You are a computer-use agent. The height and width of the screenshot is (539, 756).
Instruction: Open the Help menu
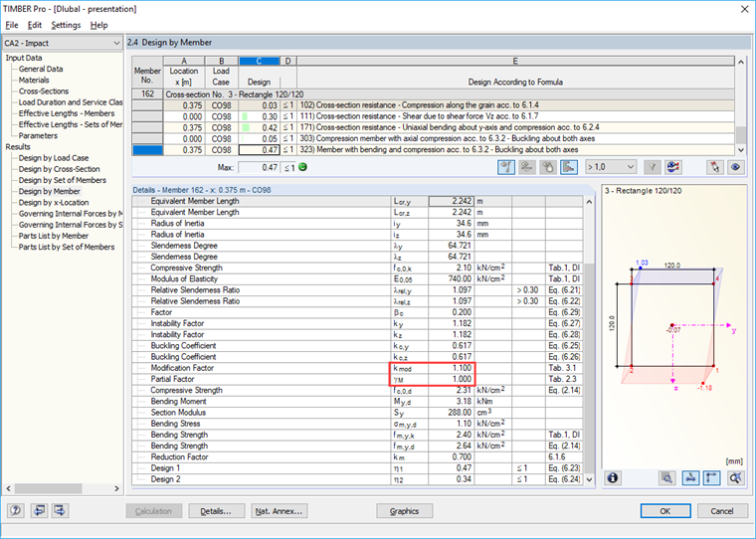[x=98, y=25]
